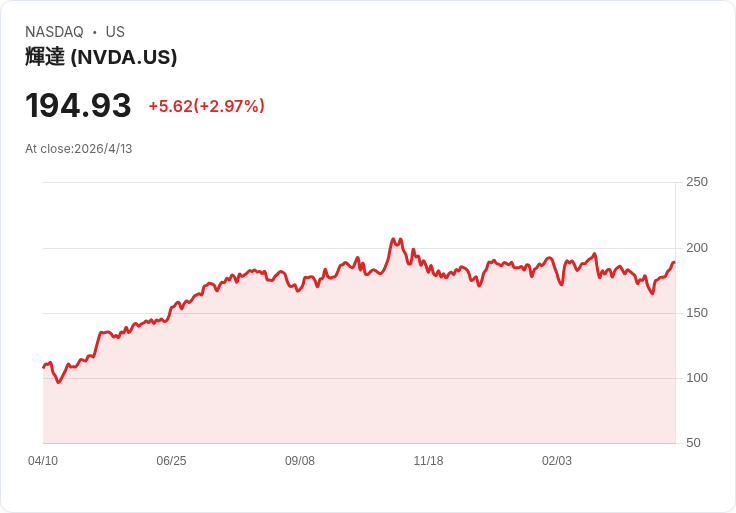Open the 輝達 (NVDA.US) stock title

[101, 57]
